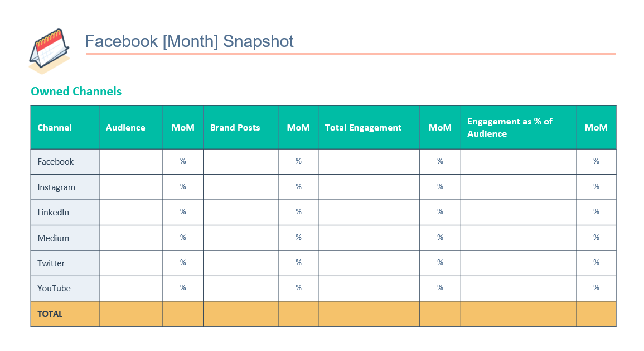Image resolution: width=644 pixels, height=351 pixels.
Task: Select the Instagram row label
Action: point(56,187)
